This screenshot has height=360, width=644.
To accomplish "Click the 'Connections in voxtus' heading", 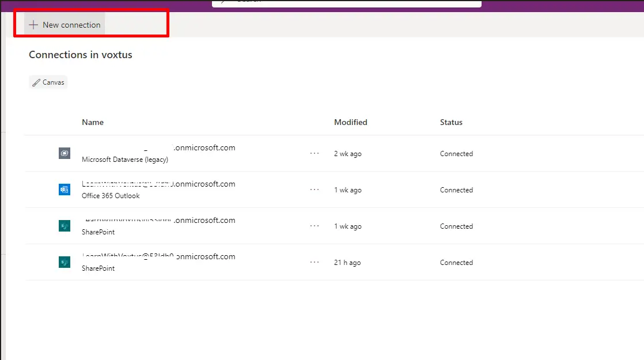I will point(81,55).
